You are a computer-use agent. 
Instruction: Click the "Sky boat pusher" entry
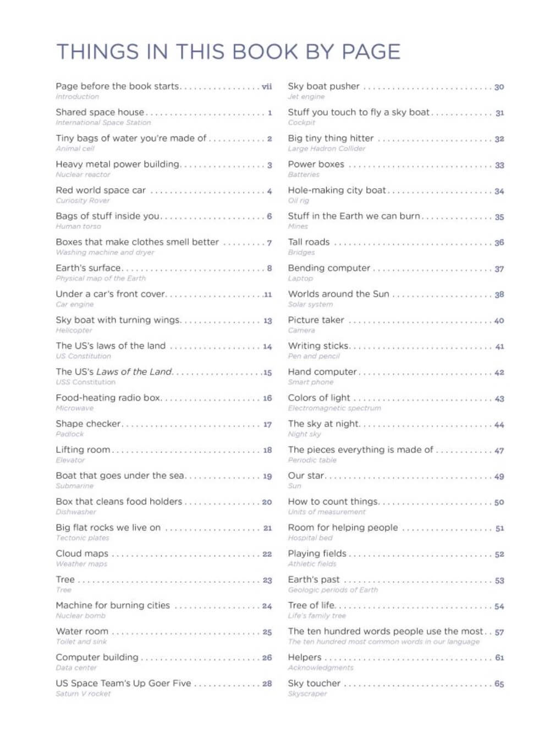click(x=323, y=86)
